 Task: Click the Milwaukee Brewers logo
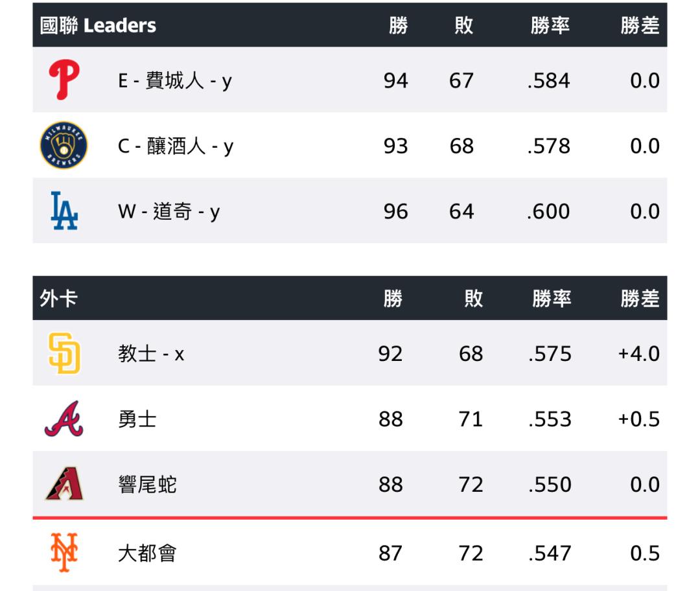[x=64, y=145]
